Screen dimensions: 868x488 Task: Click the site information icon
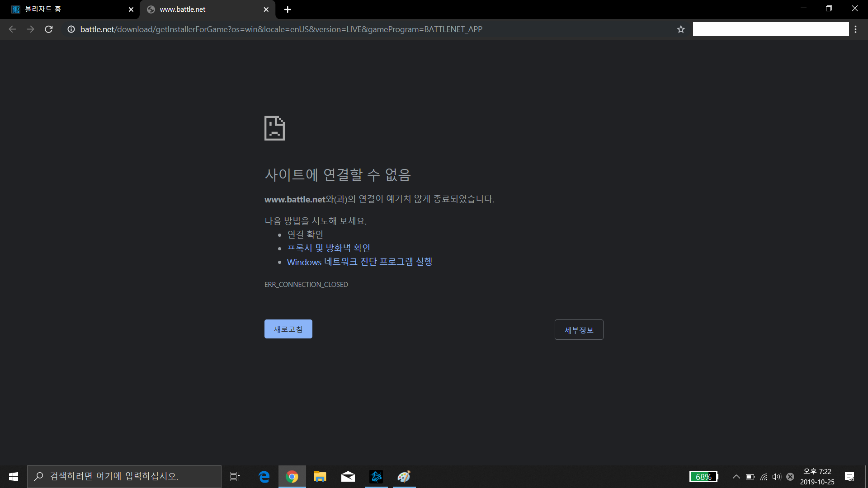coord(71,29)
